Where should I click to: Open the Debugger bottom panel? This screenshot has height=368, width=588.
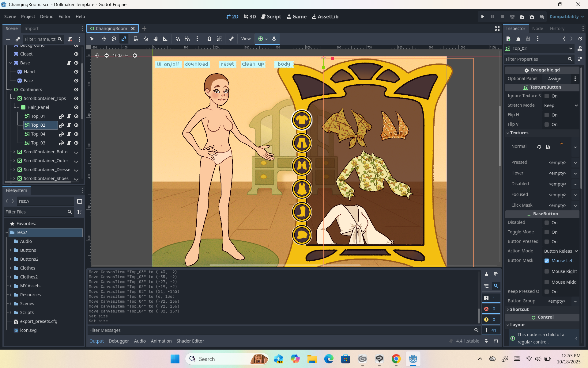(119, 341)
